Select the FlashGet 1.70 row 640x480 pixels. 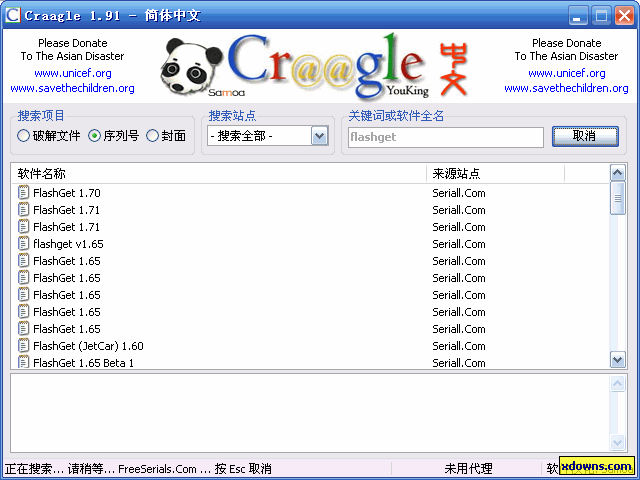click(310, 193)
